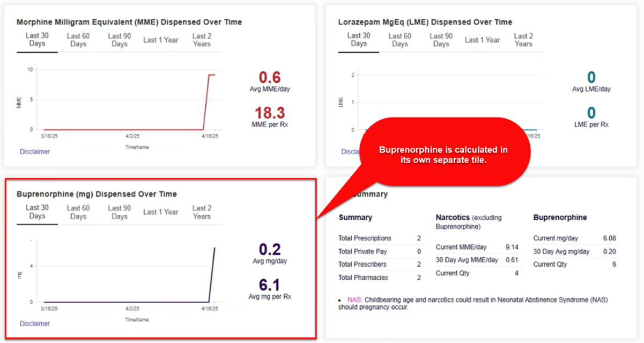This screenshot has width=644, height=343.
Task: Click the Lorazepam MgEq tile title
Action: click(425, 22)
